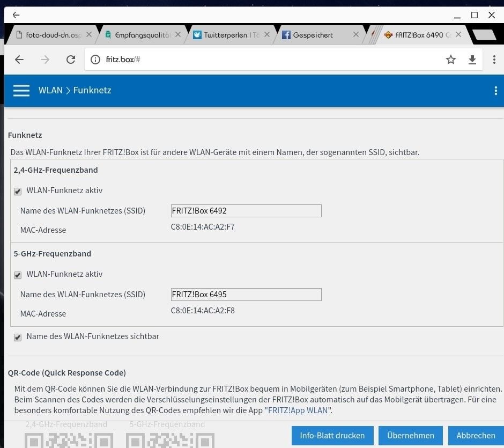Click the QR-Code (Quick Response Code) heading
The height and width of the screenshot is (448, 504).
click(x=67, y=373)
